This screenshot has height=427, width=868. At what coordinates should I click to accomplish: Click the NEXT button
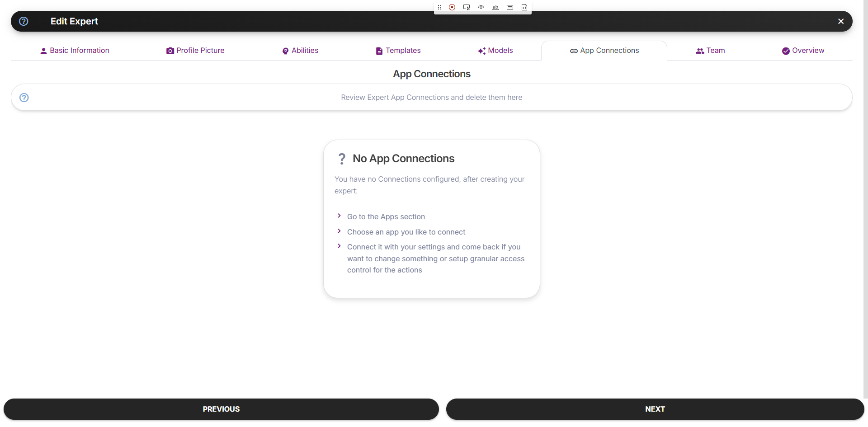click(x=654, y=409)
